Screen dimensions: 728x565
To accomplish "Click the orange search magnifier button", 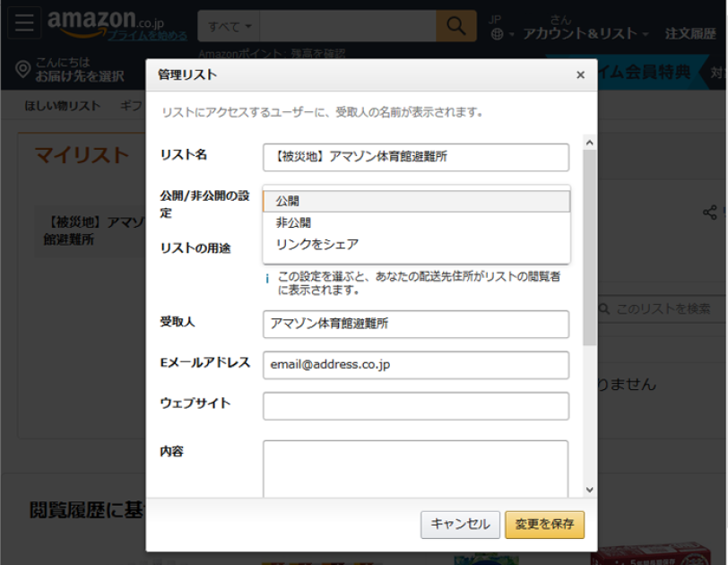I will pos(456,26).
